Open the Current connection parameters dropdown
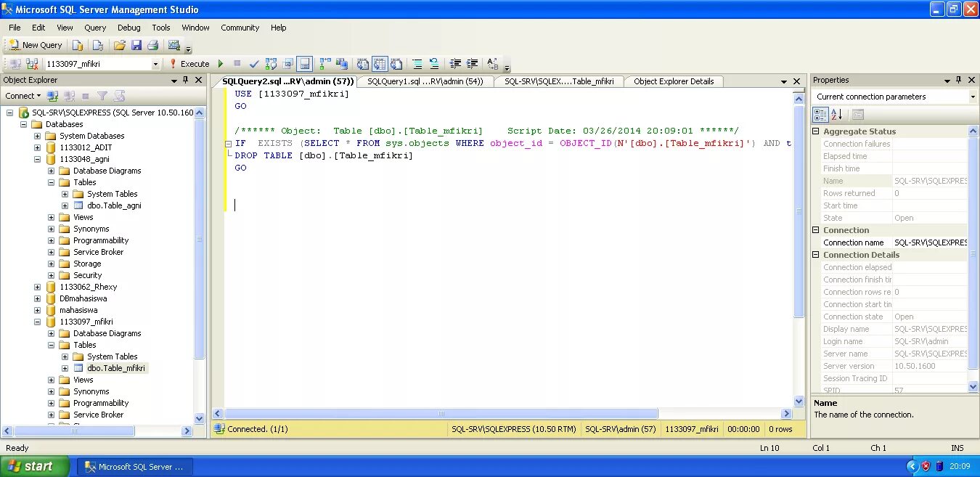The width and height of the screenshot is (980, 477). 973,97
